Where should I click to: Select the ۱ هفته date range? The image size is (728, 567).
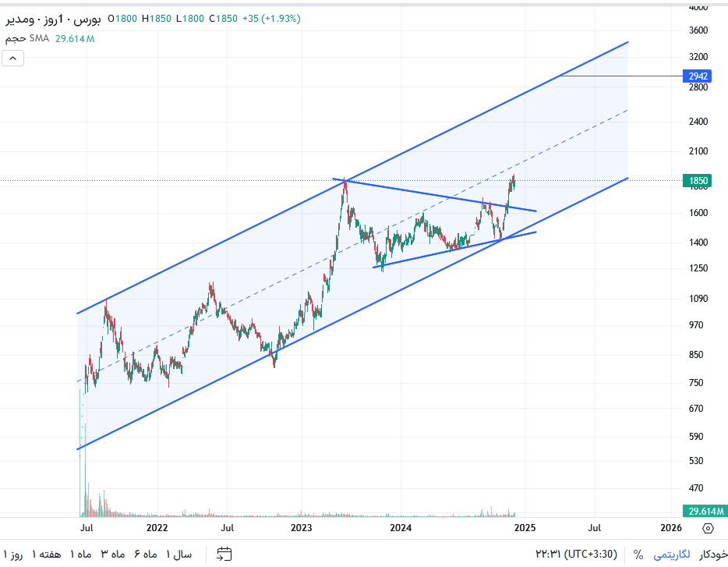(47, 555)
